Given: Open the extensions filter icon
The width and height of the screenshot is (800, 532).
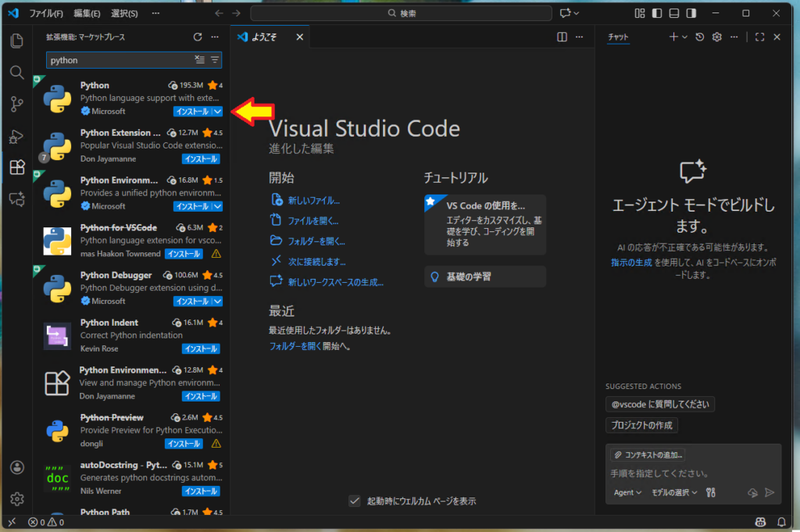Looking at the screenshot, I should [x=215, y=59].
